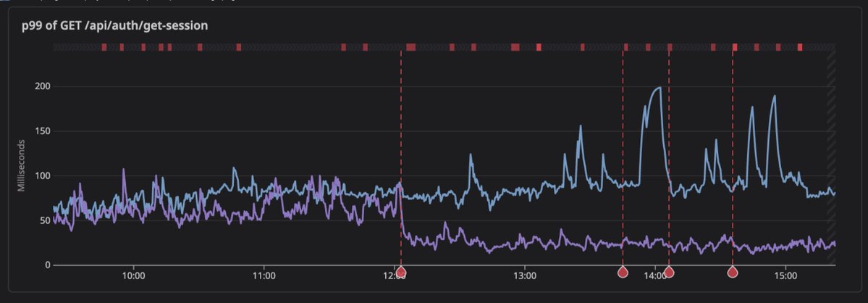Select the event pin just before 14:00
The width and height of the screenshot is (868, 303).
click(x=623, y=271)
